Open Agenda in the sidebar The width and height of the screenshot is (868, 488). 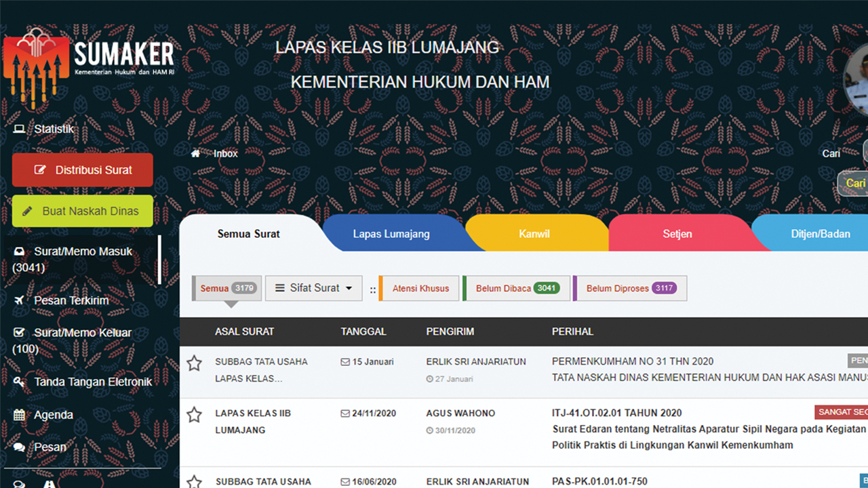[x=54, y=415]
